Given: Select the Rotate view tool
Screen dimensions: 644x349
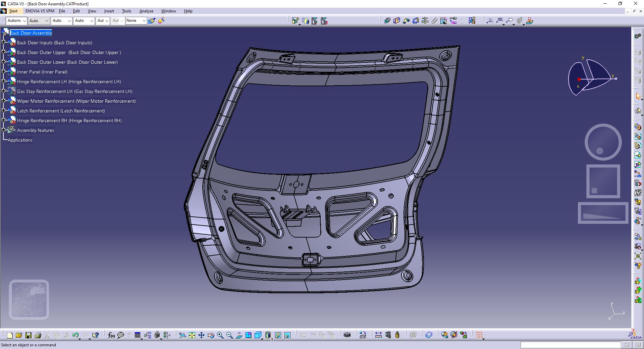Looking at the screenshot, I should pyautogui.click(x=211, y=335).
